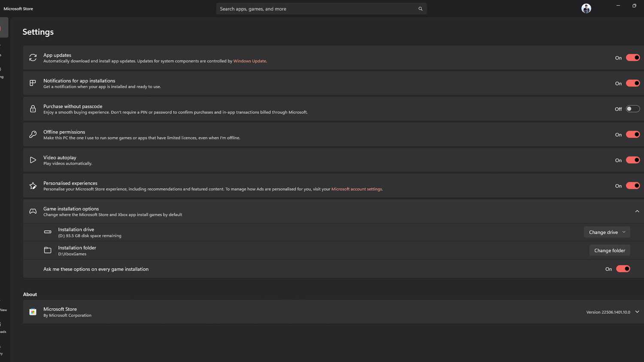The image size is (644, 362).
Task: Click the Settings page heading
Action: 38,32
